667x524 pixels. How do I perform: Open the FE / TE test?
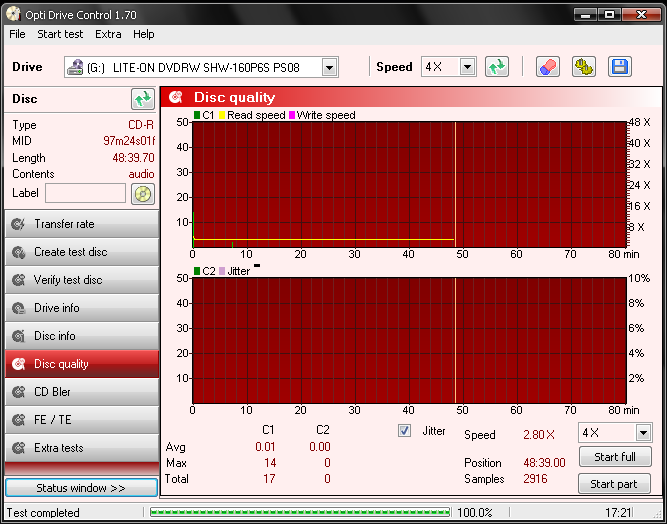[82, 420]
